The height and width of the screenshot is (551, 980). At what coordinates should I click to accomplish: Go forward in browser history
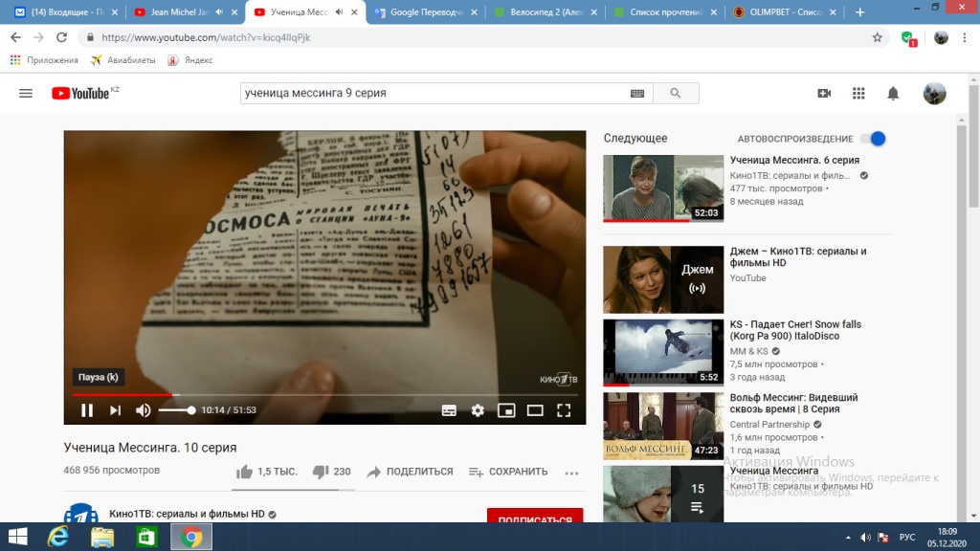click(x=38, y=37)
